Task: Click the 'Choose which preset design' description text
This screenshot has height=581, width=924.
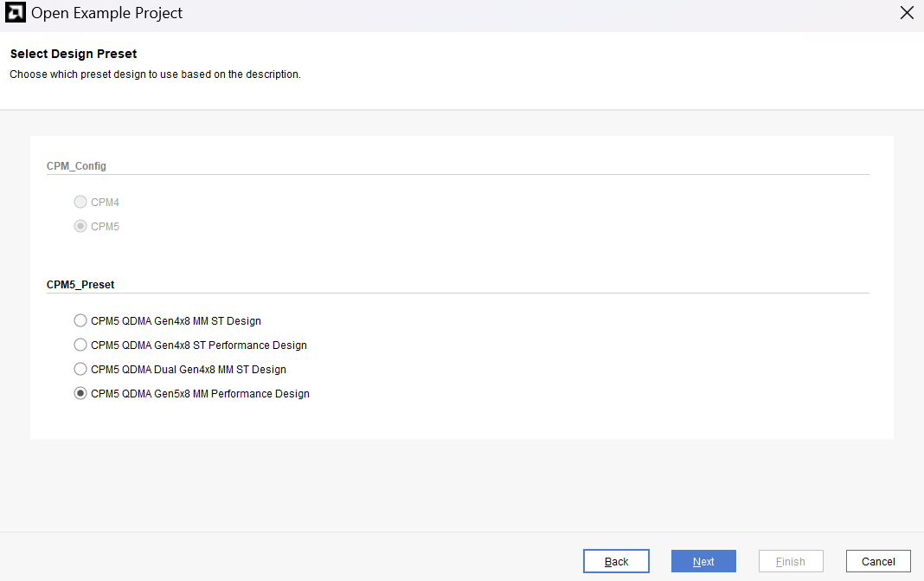Action: click(155, 74)
